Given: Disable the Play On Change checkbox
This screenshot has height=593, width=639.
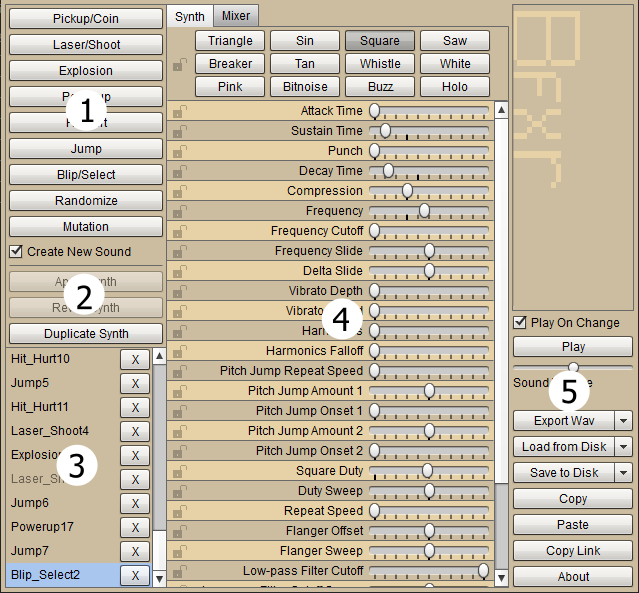Looking at the screenshot, I should tap(520, 323).
